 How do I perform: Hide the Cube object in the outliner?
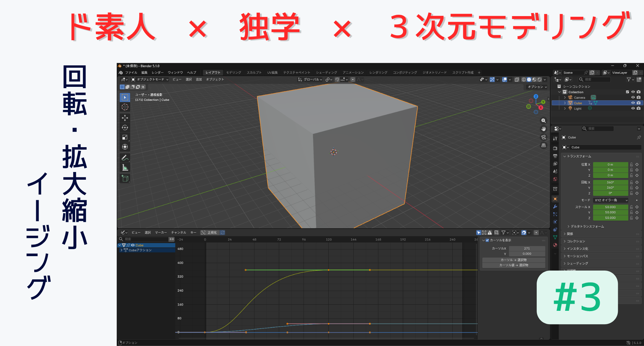pyautogui.click(x=633, y=103)
